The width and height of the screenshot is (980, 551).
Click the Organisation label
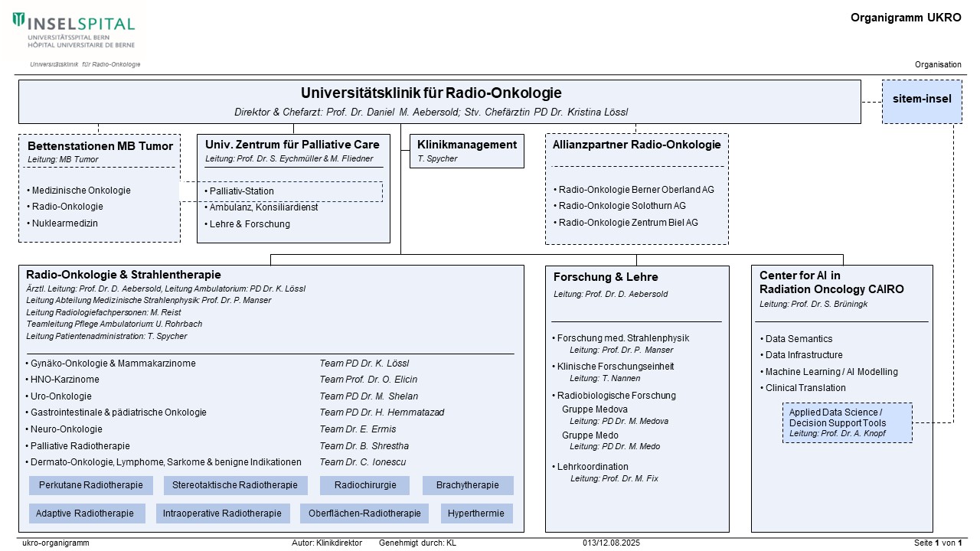(x=938, y=64)
